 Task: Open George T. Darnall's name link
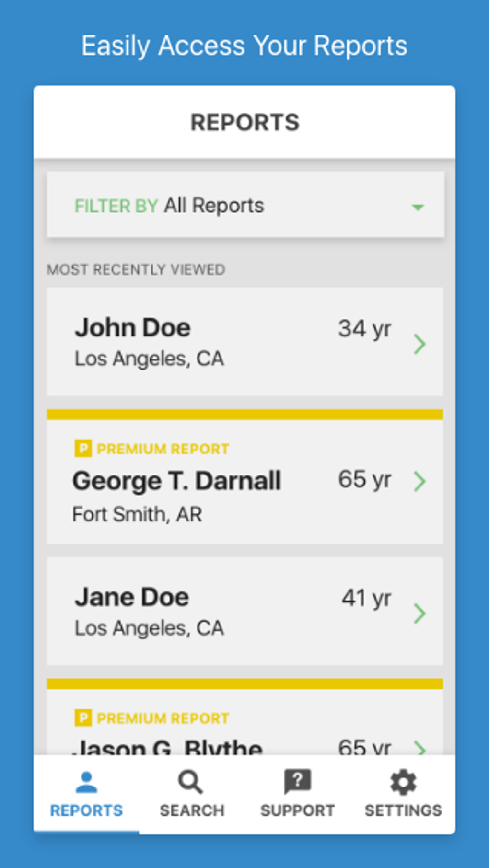pyautogui.click(x=176, y=481)
